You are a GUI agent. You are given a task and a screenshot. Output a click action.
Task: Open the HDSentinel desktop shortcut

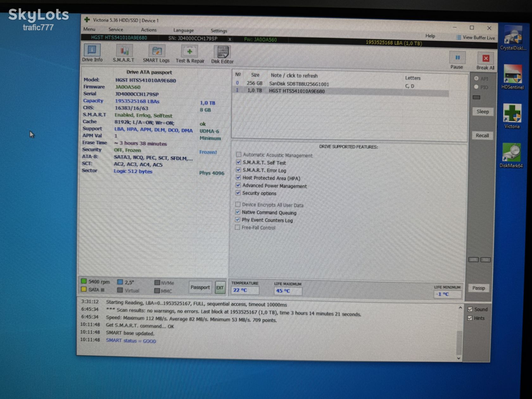click(x=513, y=77)
